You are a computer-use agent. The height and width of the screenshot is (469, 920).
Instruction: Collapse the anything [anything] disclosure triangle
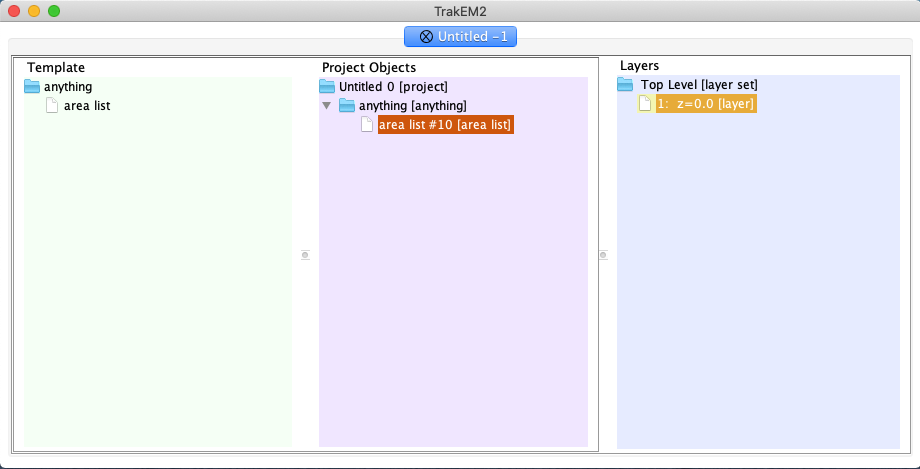click(326, 105)
